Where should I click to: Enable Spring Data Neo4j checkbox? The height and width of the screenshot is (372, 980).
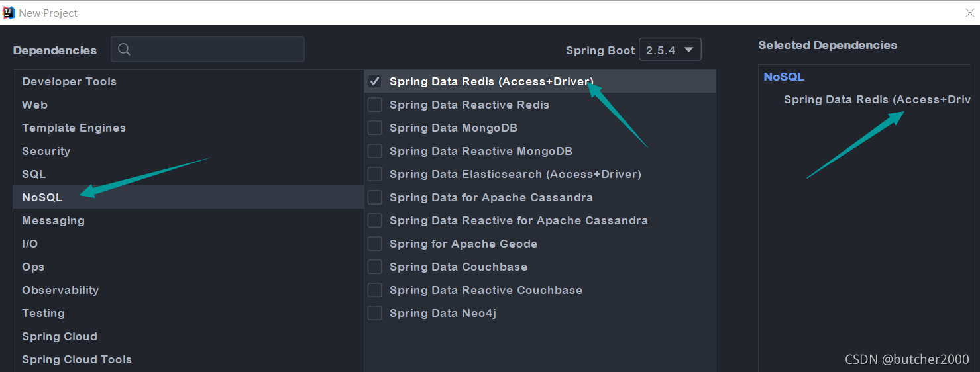click(x=375, y=313)
